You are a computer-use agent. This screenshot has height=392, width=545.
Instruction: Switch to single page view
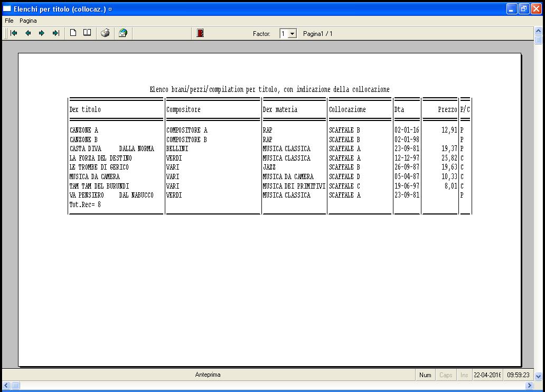[73, 33]
